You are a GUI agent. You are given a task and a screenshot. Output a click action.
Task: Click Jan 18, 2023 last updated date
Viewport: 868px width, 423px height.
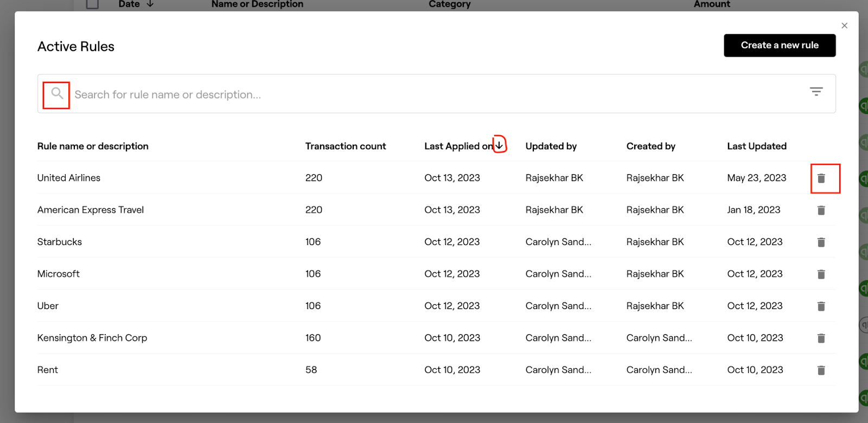point(754,210)
